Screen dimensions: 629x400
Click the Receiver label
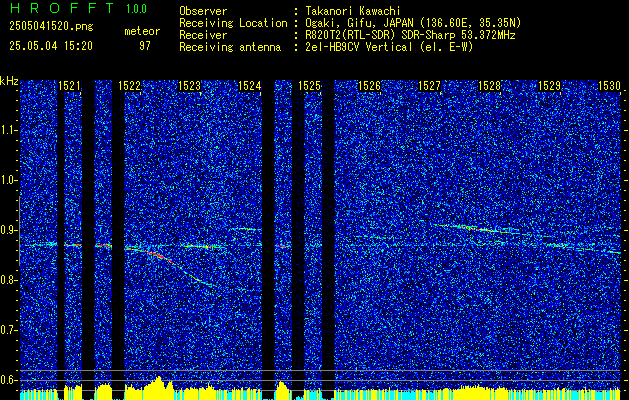pos(203,35)
